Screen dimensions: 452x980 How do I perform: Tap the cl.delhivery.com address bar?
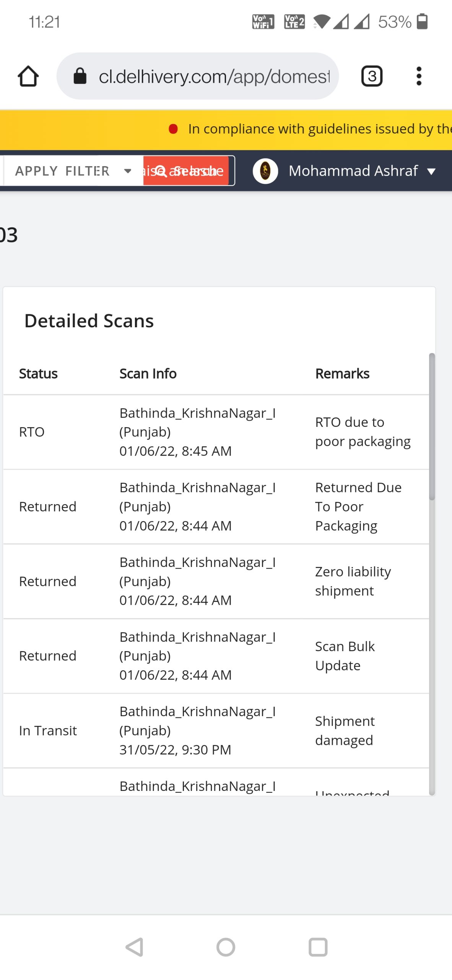pos(214,76)
